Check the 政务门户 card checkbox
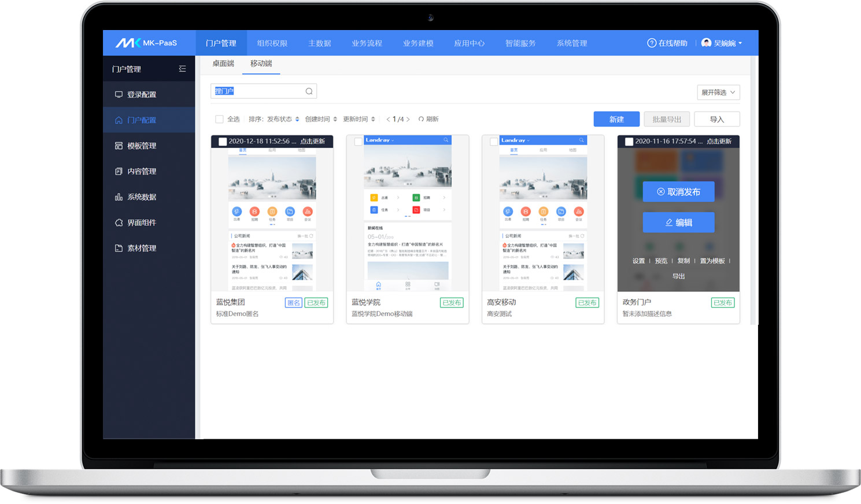The width and height of the screenshot is (861, 504). [x=629, y=142]
